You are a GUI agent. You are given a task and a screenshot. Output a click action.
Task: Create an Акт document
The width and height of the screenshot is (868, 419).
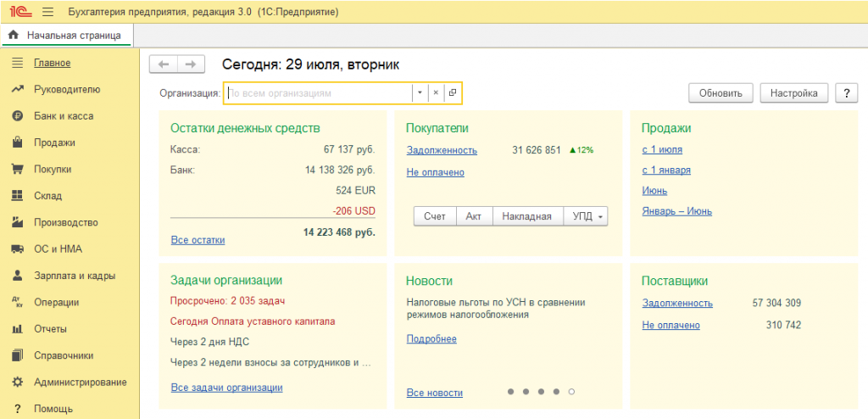click(x=473, y=216)
